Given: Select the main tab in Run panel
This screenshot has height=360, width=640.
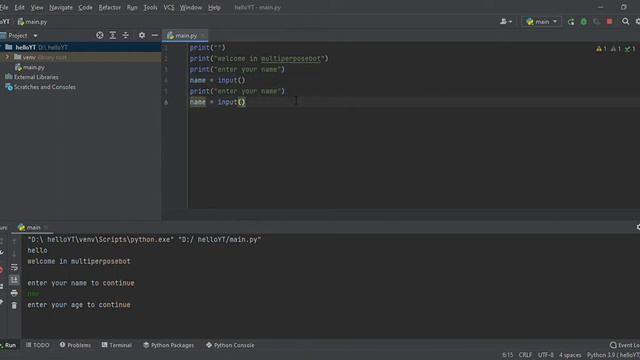Looking at the screenshot, I should (x=33, y=227).
